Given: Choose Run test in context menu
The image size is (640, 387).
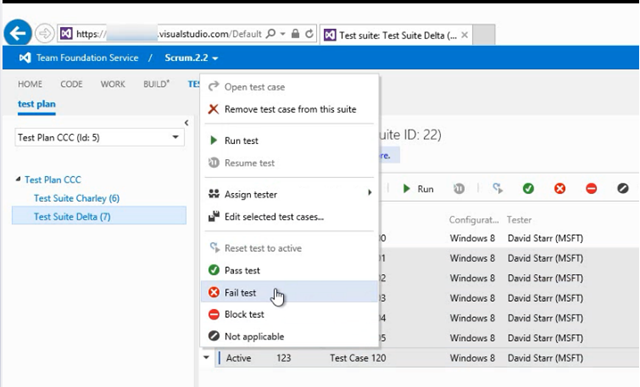Looking at the screenshot, I should click(289, 141).
